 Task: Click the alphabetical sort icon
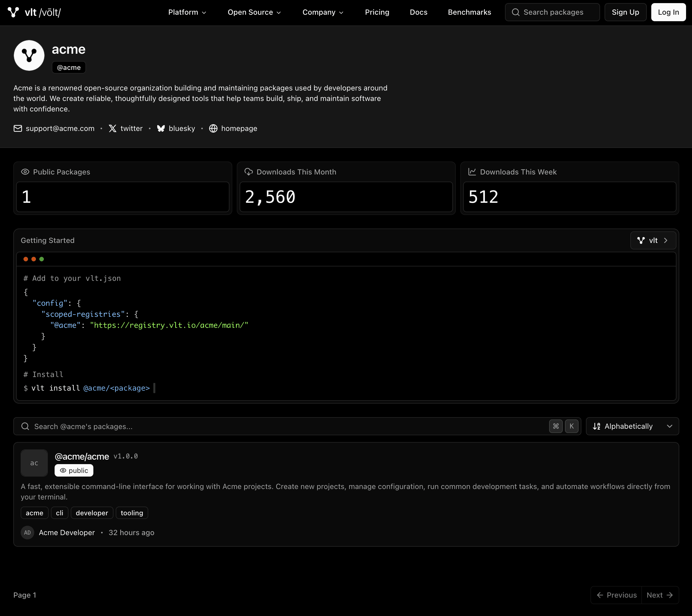[597, 427]
